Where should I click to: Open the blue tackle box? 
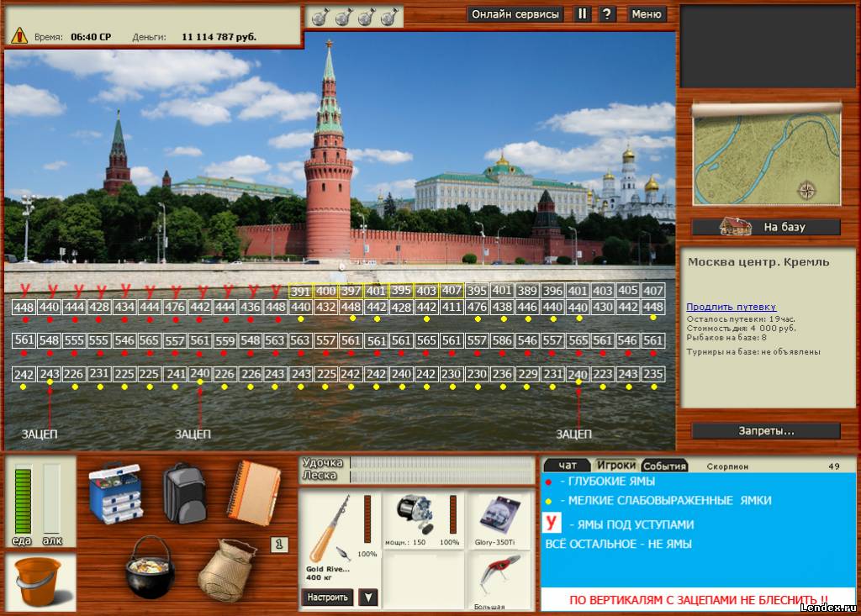(116, 492)
